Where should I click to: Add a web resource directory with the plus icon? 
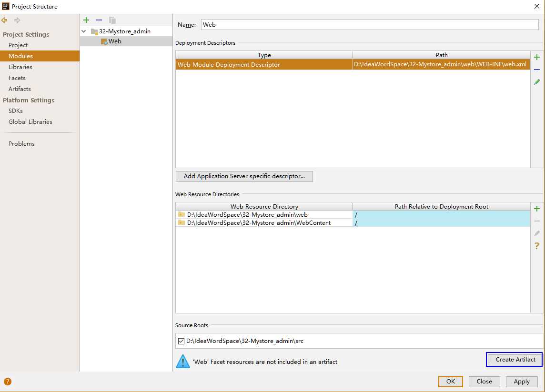click(x=536, y=209)
